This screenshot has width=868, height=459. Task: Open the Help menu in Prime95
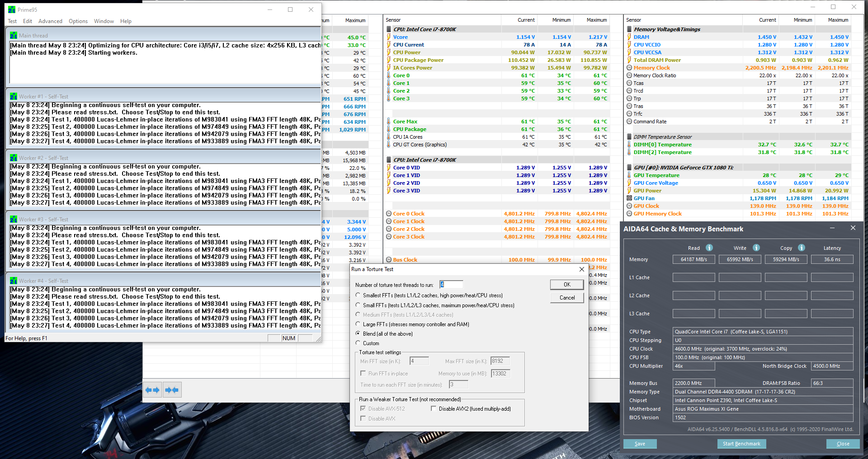point(126,21)
